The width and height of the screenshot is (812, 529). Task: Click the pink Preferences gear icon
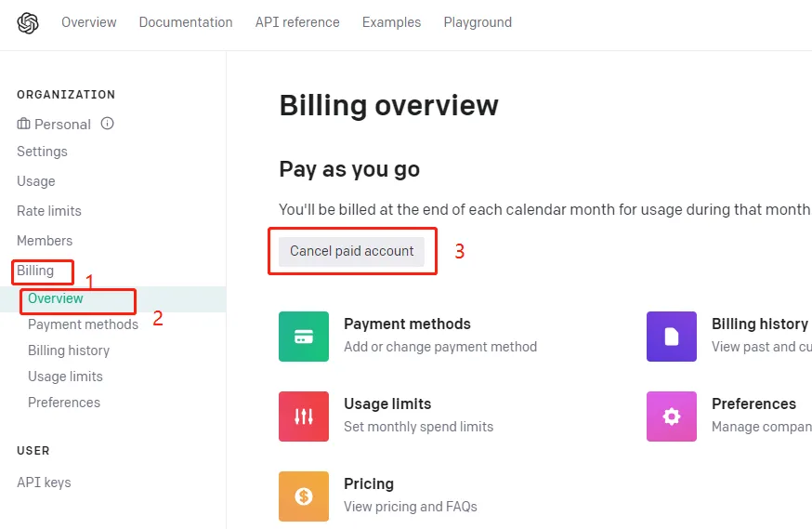(671, 417)
